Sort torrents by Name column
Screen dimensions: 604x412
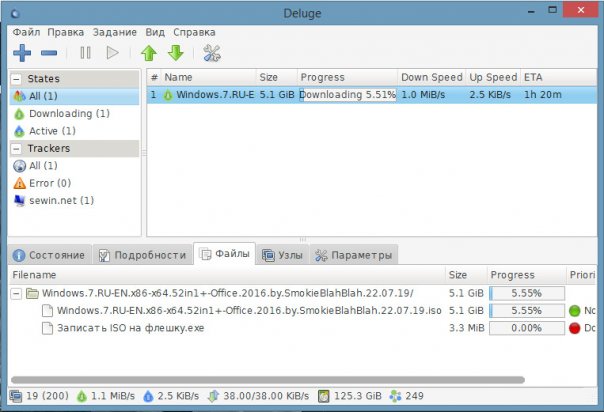(x=208, y=77)
